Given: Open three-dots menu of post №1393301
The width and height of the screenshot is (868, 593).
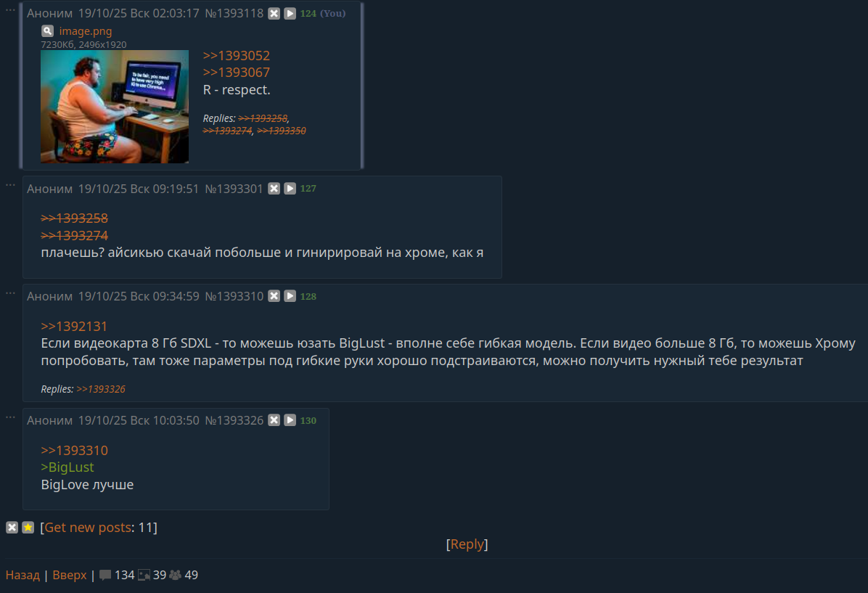Looking at the screenshot, I should point(10,185).
